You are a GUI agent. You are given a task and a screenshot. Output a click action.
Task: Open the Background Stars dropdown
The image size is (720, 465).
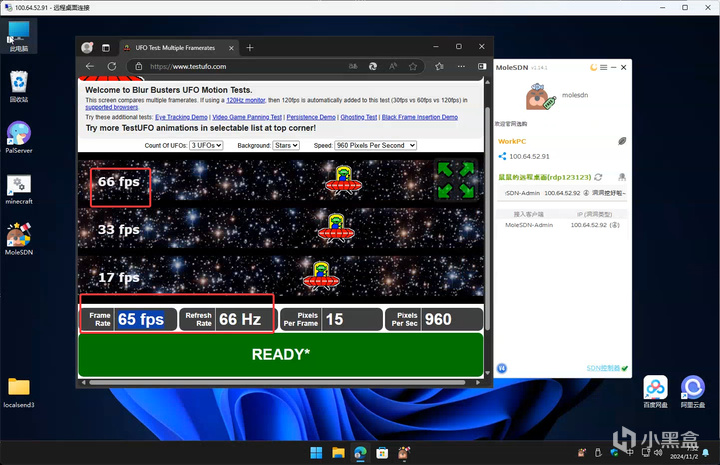point(286,145)
